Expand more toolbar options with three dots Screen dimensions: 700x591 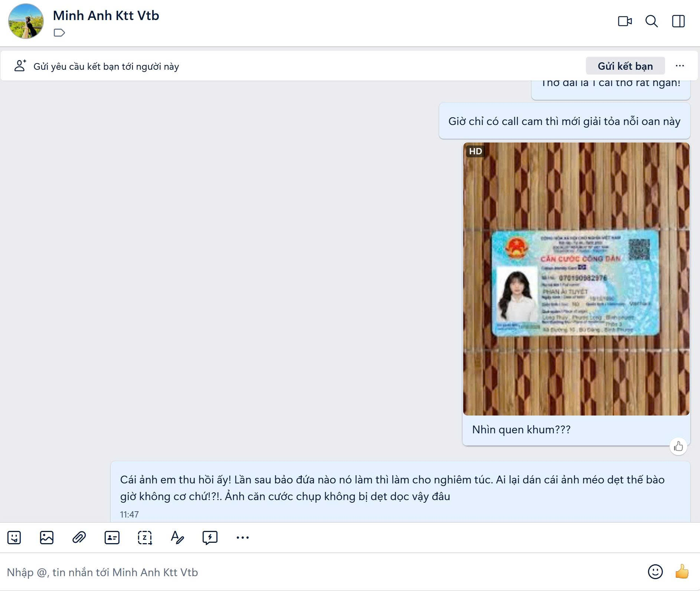coord(243,537)
